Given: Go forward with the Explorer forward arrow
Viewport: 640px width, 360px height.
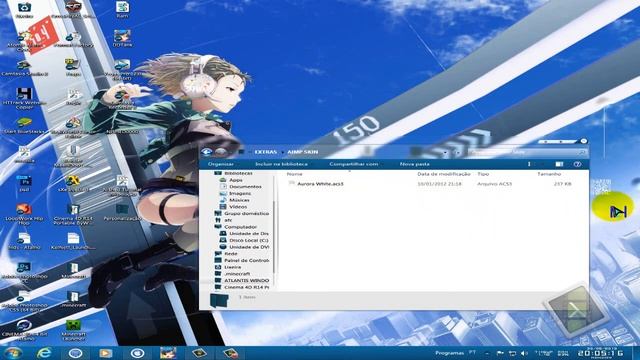Looking at the screenshot, I should coord(221,152).
